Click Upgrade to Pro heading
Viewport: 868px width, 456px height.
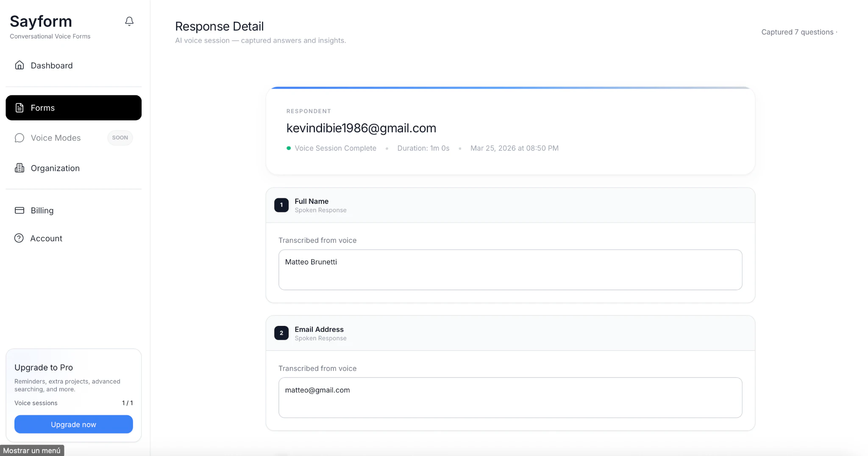(44, 367)
